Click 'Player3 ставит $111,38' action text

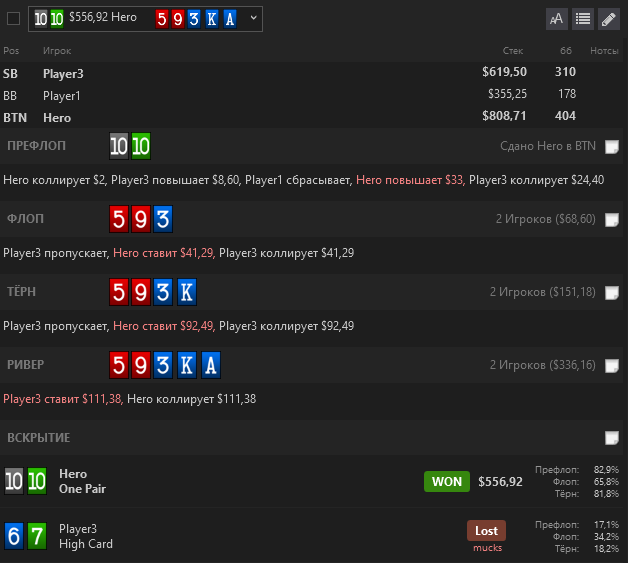(62, 399)
